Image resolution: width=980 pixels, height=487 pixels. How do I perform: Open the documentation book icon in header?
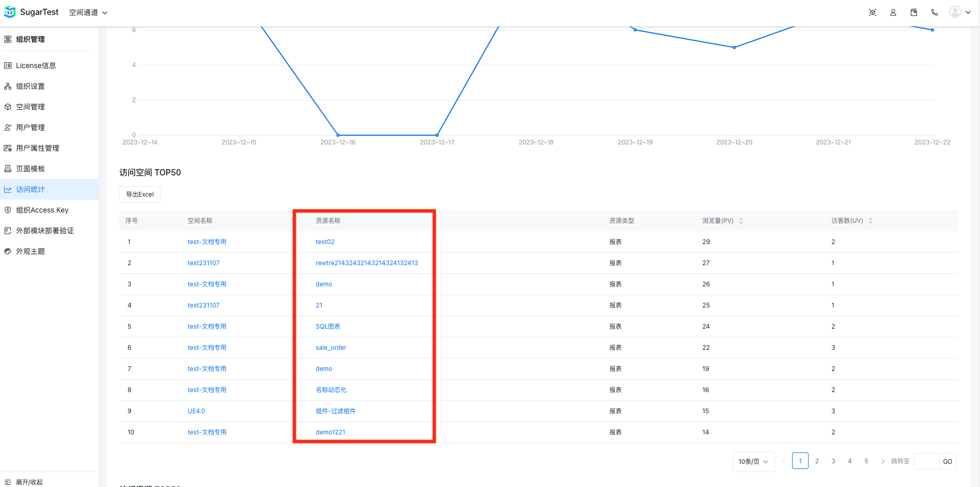(x=914, y=12)
